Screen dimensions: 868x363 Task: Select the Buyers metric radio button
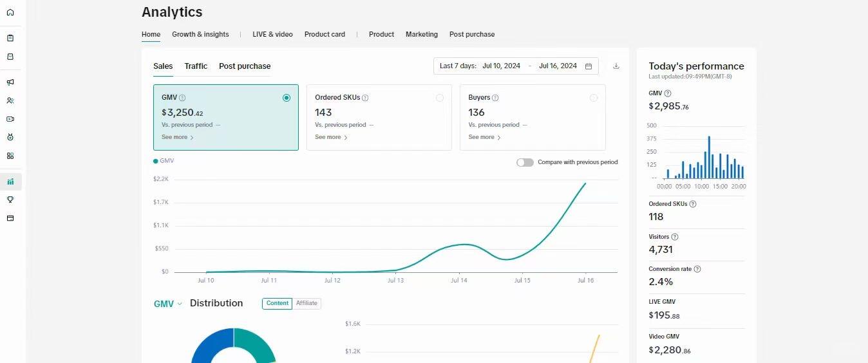point(594,98)
